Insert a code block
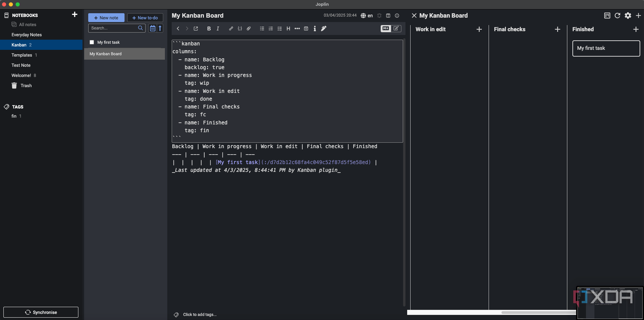 click(x=240, y=28)
